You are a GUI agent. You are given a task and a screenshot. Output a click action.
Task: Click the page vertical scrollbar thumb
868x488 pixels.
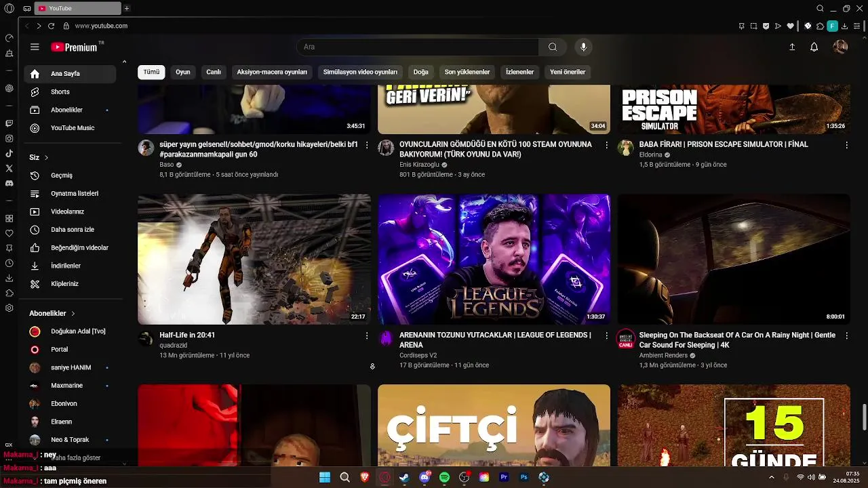tap(864, 417)
